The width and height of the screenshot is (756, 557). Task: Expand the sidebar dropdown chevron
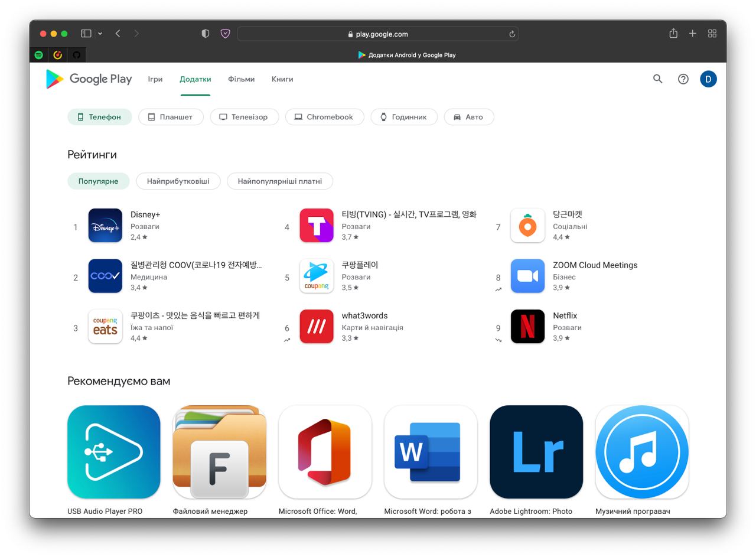pos(100,34)
